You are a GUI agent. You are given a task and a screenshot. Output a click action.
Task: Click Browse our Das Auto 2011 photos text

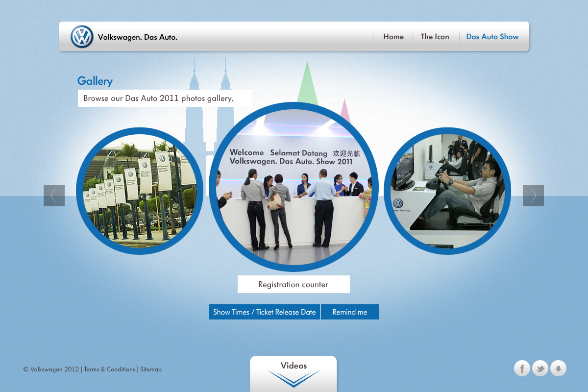[158, 98]
